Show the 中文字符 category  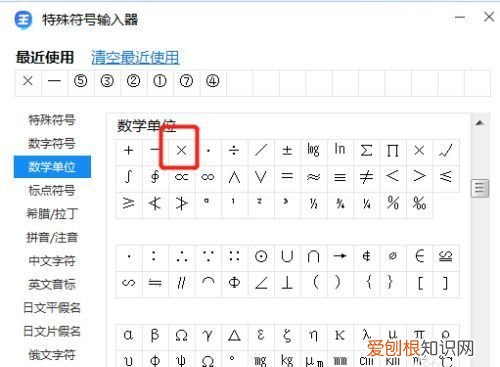pos(52,261)
